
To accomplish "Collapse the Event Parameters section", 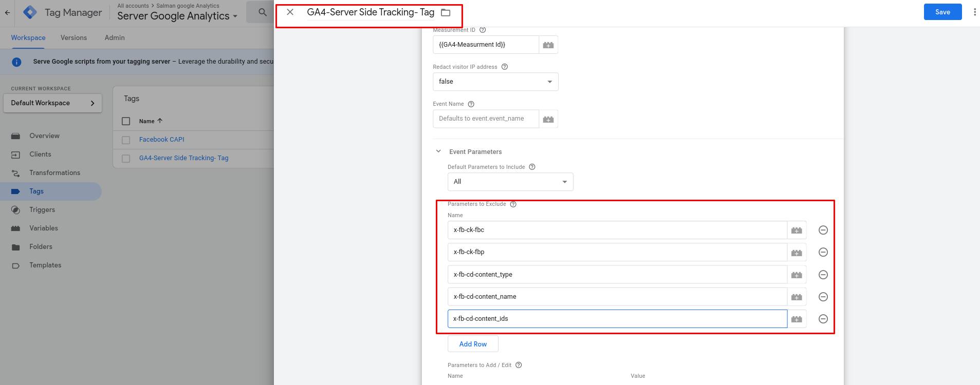I will (x=438, y=151).
